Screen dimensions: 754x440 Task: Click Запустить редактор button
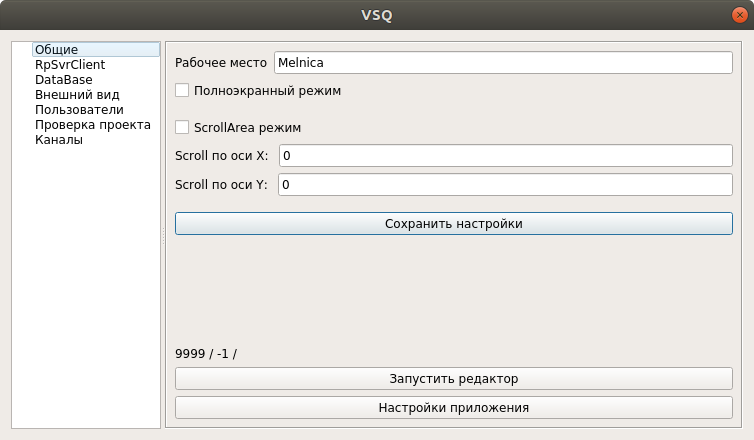(453, 378)
